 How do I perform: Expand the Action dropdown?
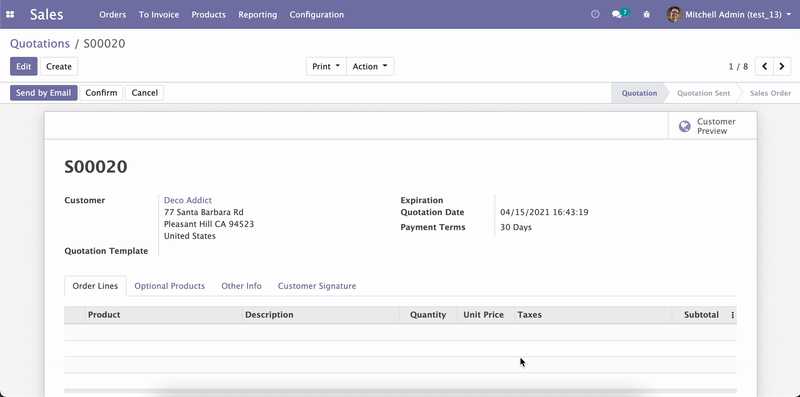(370, 66)
